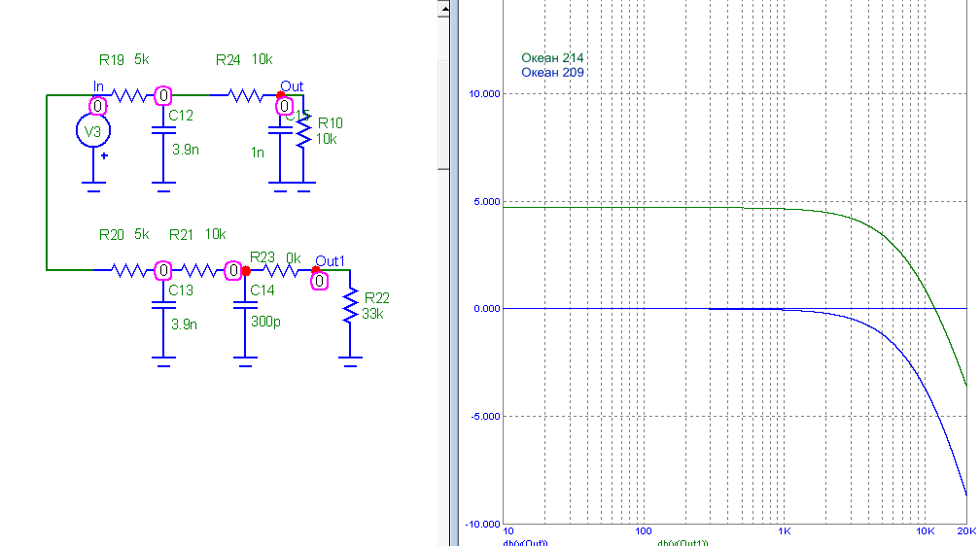This screenshot has width=980, height=546.
Task: Click the '-5.000' Y-axis label
Action: click(486, 417)
